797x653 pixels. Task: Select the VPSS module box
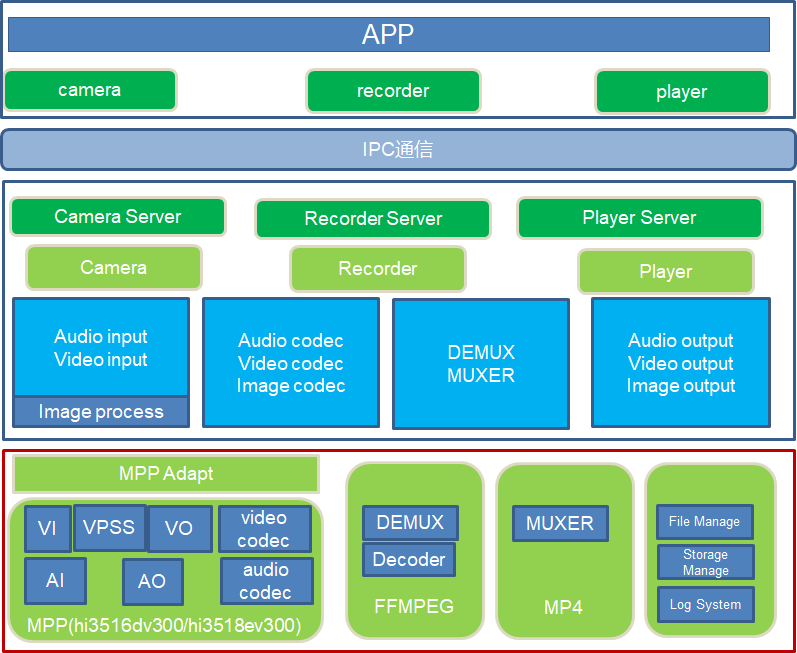click(109, 527)
